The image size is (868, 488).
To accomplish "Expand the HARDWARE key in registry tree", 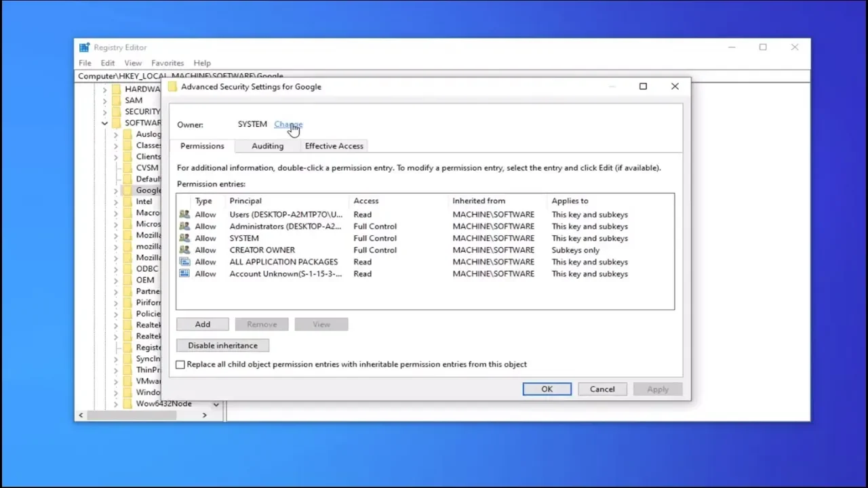I will tap(104, 89).
